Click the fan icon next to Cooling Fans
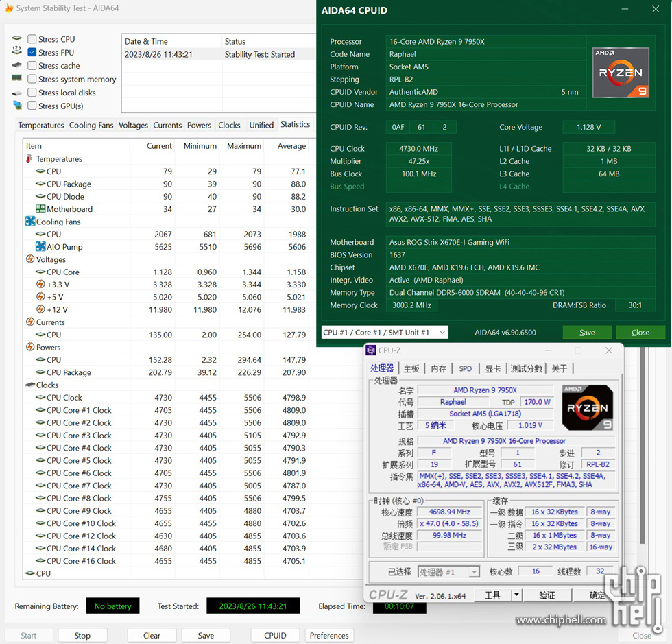 (x=30, y=222)
